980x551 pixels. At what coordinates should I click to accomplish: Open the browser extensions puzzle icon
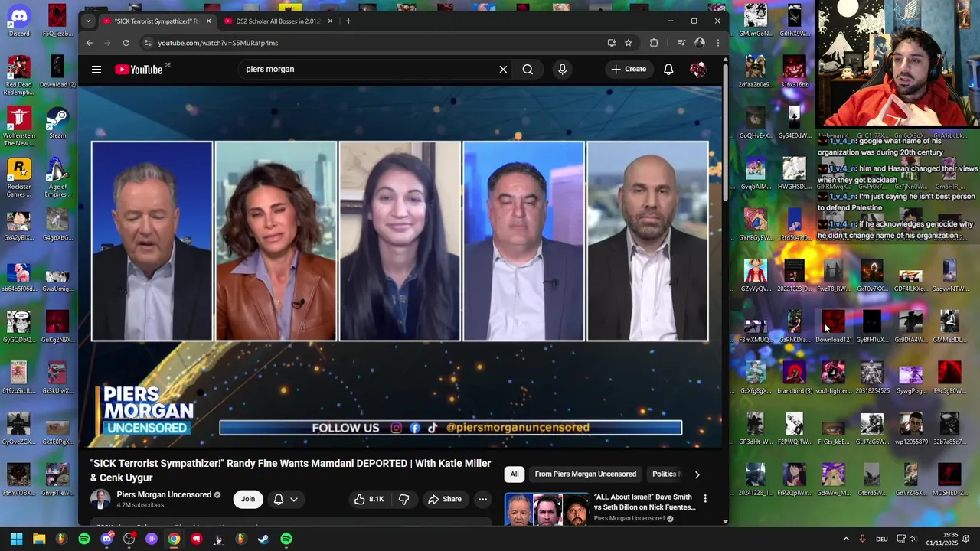point(654,43)
